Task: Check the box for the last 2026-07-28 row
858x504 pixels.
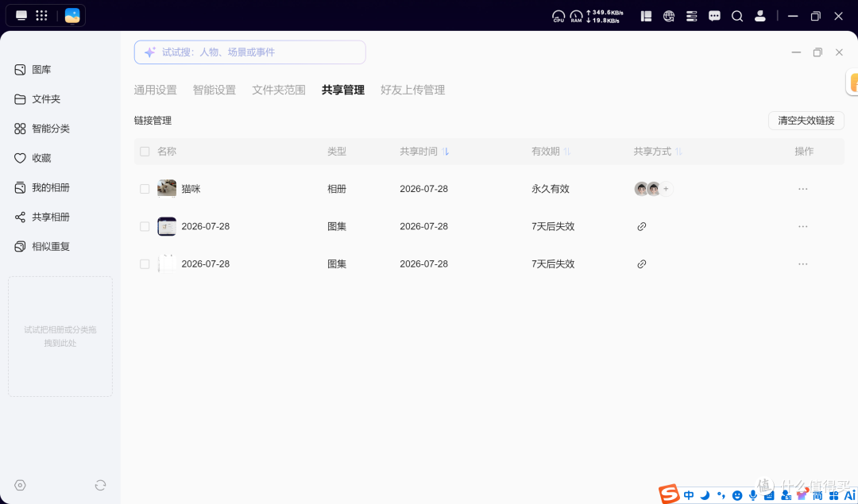Action: click(x=145, y=264)
